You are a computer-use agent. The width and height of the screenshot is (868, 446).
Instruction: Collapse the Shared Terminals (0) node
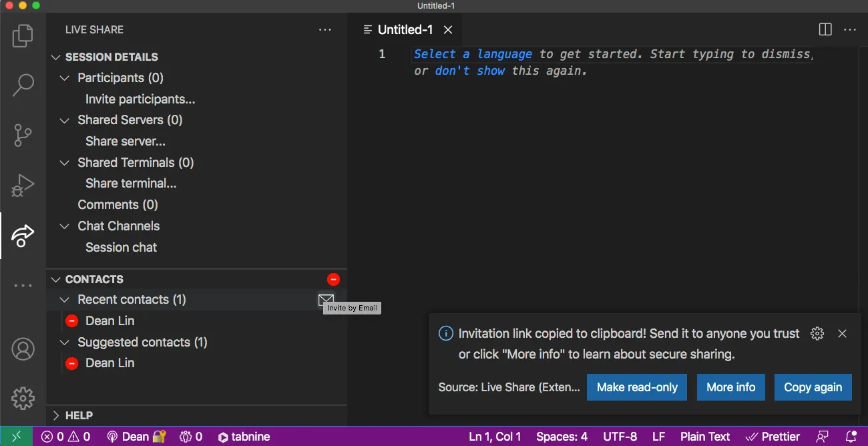65,163
